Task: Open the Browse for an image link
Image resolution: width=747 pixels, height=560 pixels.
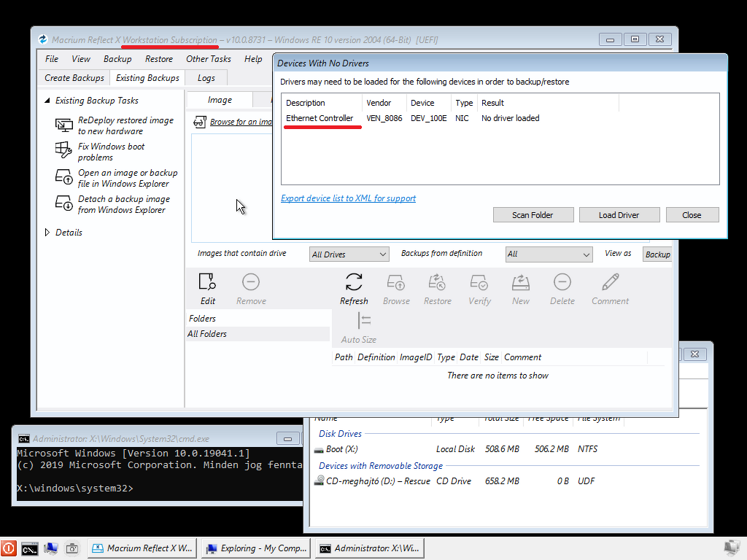Action: pyautogui.click(x=241, y=122)
